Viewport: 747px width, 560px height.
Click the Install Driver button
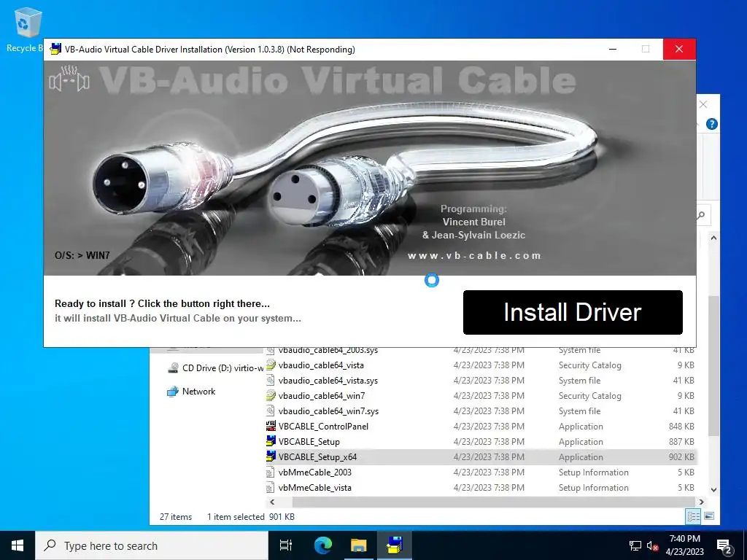pyautogui.click(x=573, y=312)
